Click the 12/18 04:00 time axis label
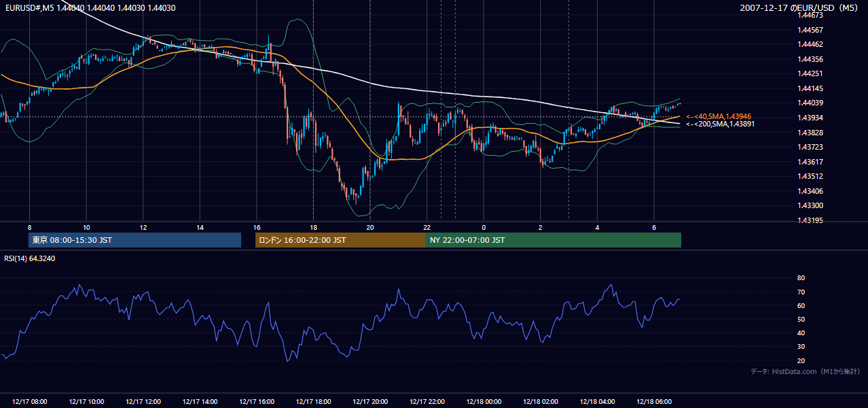 597,402
